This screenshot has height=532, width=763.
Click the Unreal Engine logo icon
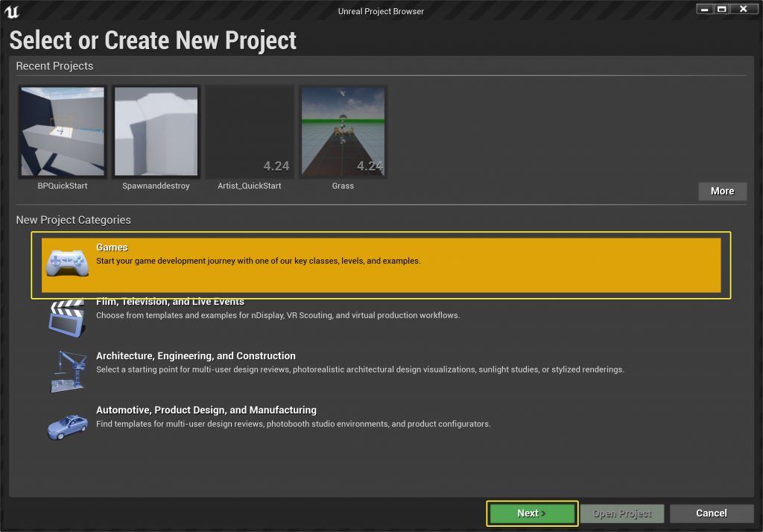click(x=12, y=13)
